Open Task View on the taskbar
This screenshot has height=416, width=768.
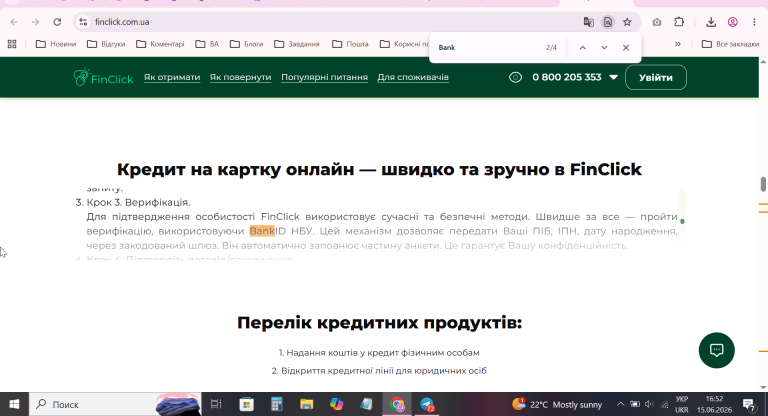[x=216, y=404]
